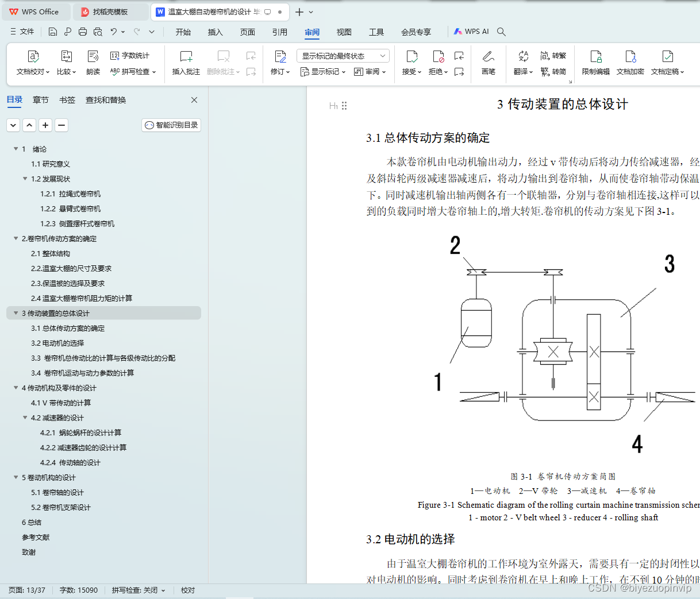Viewport: 700px width, 599px height.
Task: Click the minus button in outline panel
Action: pyautogui.click(x=61, y=125)
